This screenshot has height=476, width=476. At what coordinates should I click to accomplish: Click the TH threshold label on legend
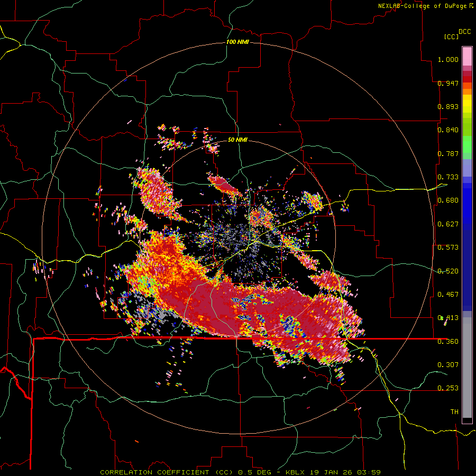point(454,412)
